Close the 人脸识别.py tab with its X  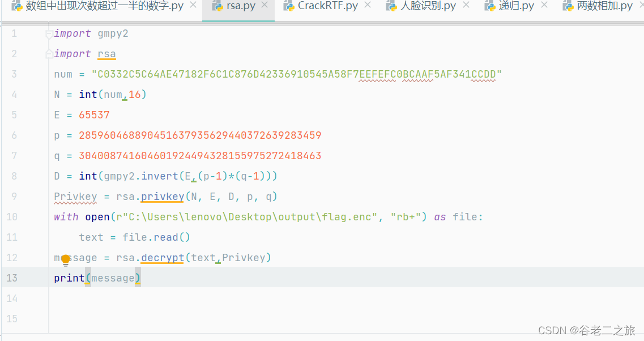[467, 6]
